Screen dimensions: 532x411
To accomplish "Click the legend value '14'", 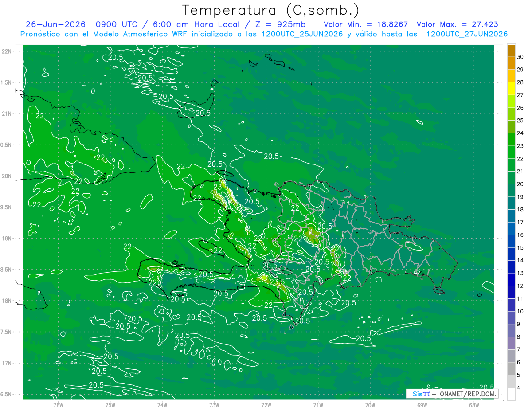I will pos(520,260).
